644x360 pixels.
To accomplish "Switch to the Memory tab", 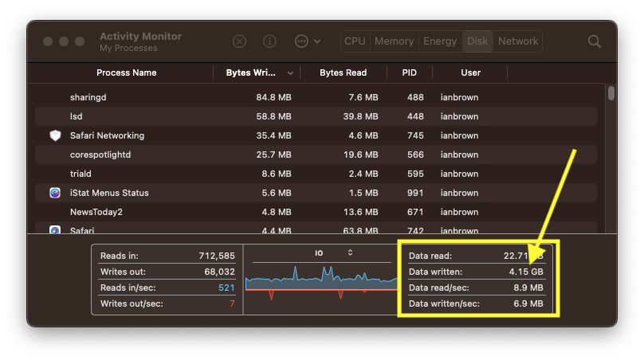I will tap(394, 41).
